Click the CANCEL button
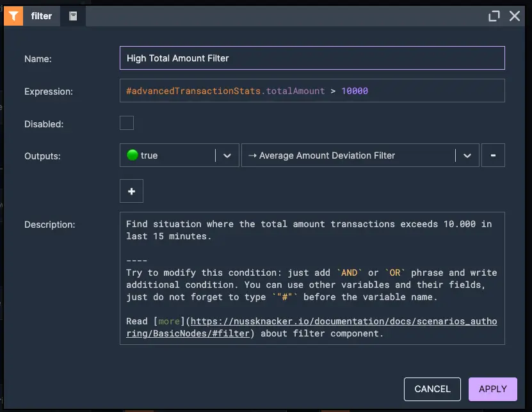Image resolution: width=532 pixels, height=412 pixels. (x=432, y=389)
